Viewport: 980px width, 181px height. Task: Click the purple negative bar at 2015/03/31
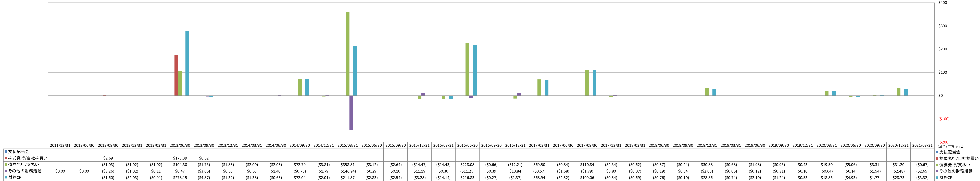point(351,113)
